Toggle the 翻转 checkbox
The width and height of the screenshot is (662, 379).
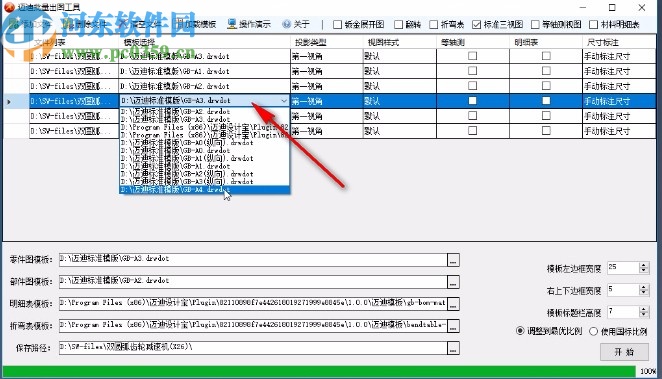[x=399, y=24]
